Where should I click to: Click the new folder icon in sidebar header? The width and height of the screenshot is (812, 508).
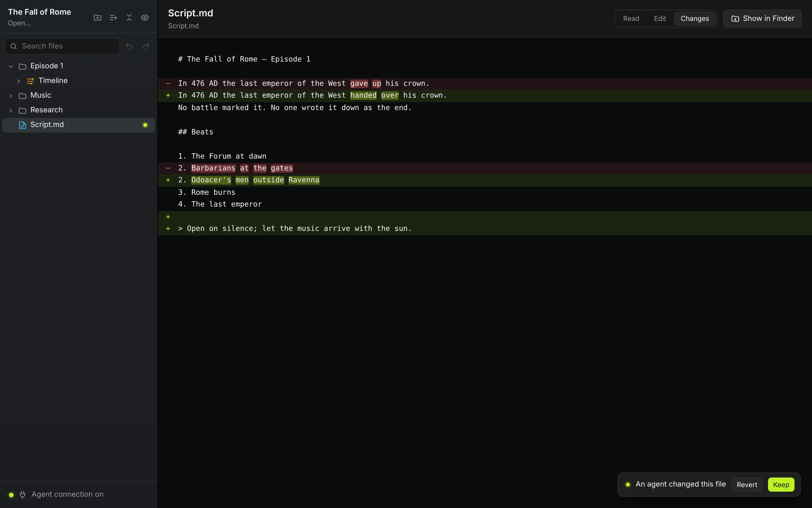[97, 17]
